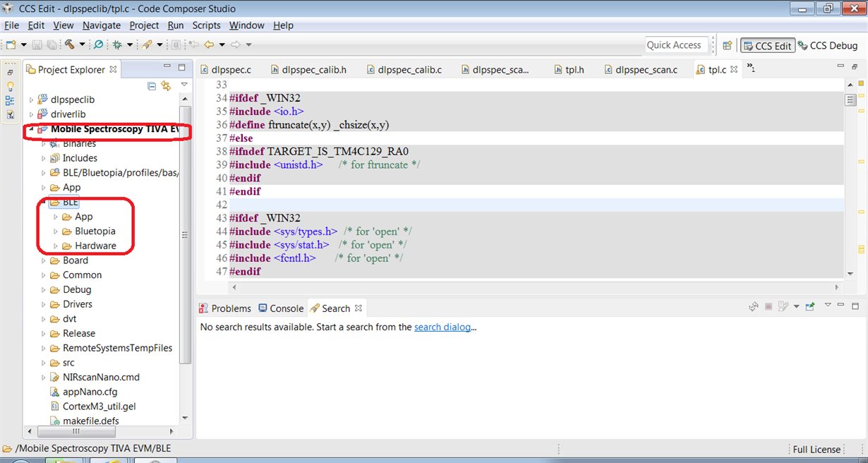Toggle Link with Editor in Project Explorer
Viewport: 868px width, 463px height.
(167, 85)
